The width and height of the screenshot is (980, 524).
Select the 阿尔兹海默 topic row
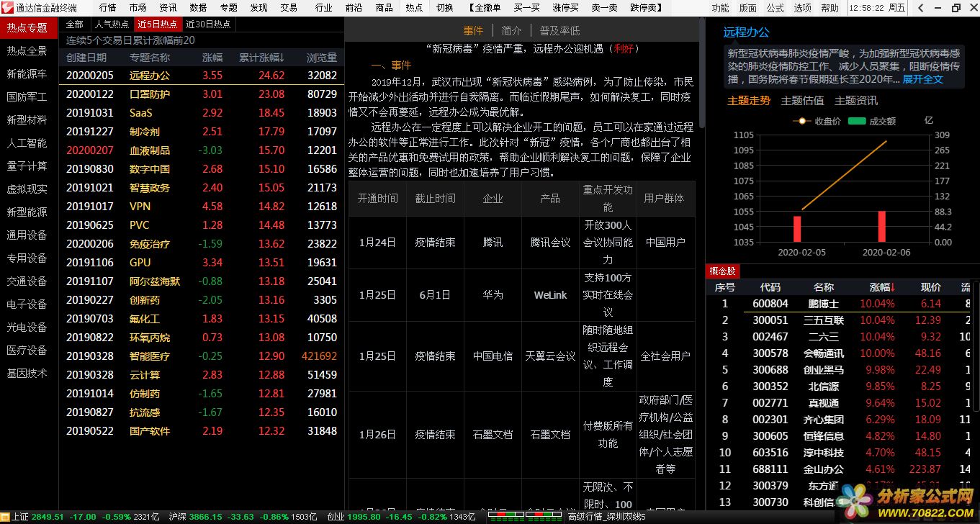201,281
